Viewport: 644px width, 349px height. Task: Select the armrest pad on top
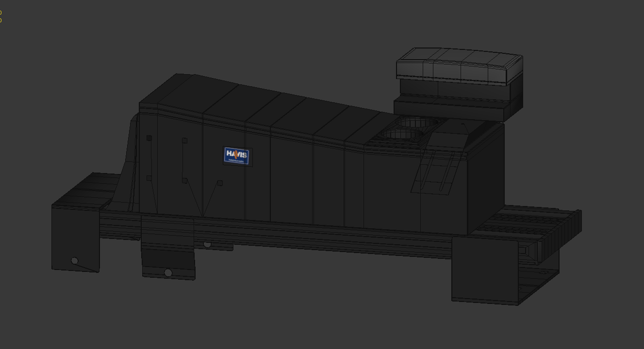click(x=459, y=64)
